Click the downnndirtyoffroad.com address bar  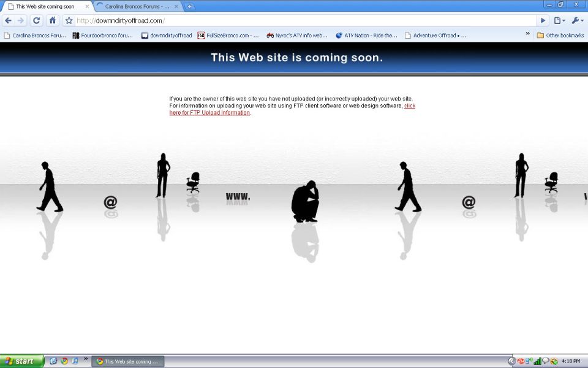[x=306, y=21]
